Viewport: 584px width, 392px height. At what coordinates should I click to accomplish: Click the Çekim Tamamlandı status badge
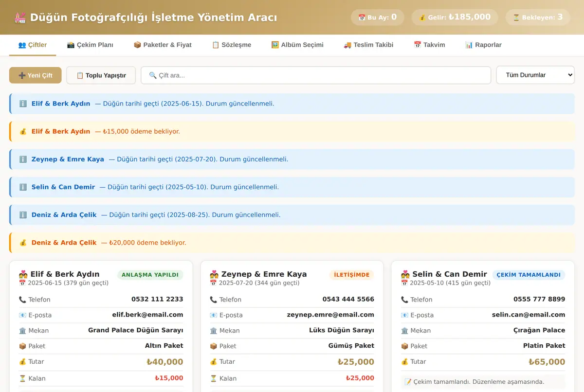point(529,275)
